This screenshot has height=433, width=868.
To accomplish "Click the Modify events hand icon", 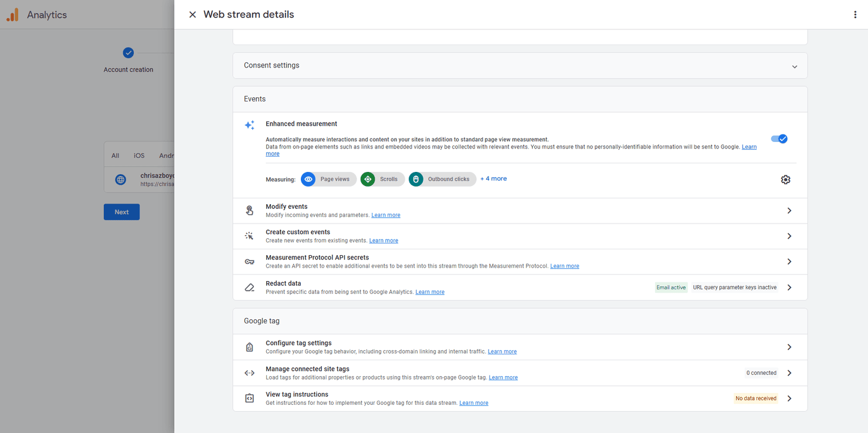I will click(249, 211).
